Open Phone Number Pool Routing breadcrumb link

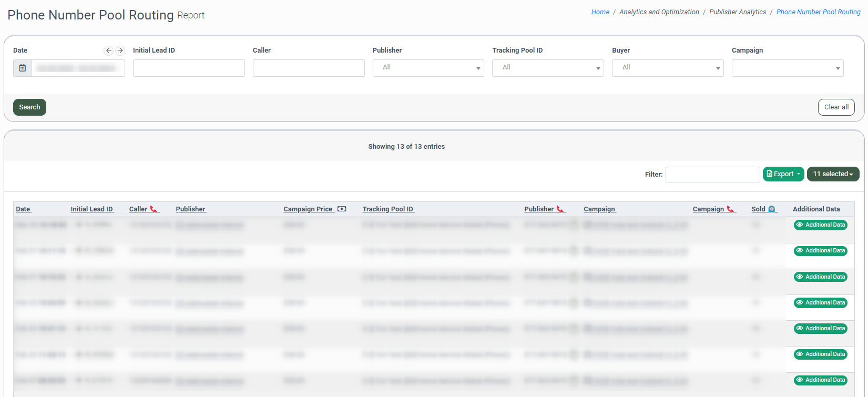(818, 12)
